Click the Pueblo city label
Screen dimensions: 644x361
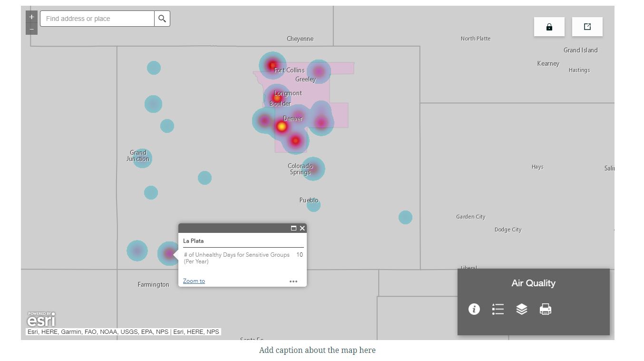pyautogui.click(x=309, y=200)
